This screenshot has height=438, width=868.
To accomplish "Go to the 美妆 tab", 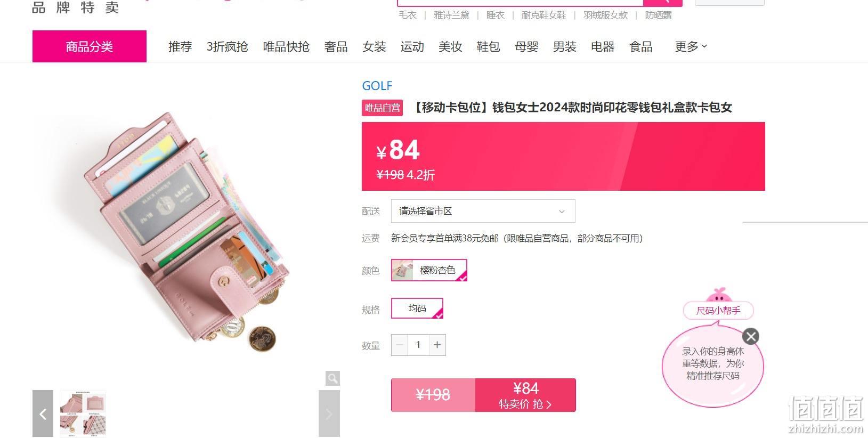I will (450, 47).
